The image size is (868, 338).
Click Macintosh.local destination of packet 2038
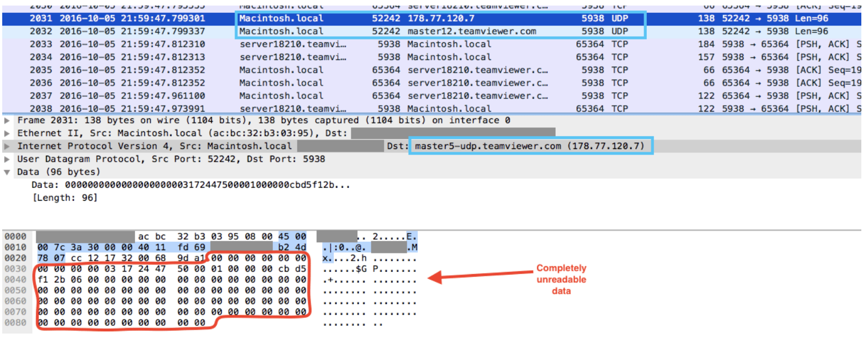click(x=449, y=108)
